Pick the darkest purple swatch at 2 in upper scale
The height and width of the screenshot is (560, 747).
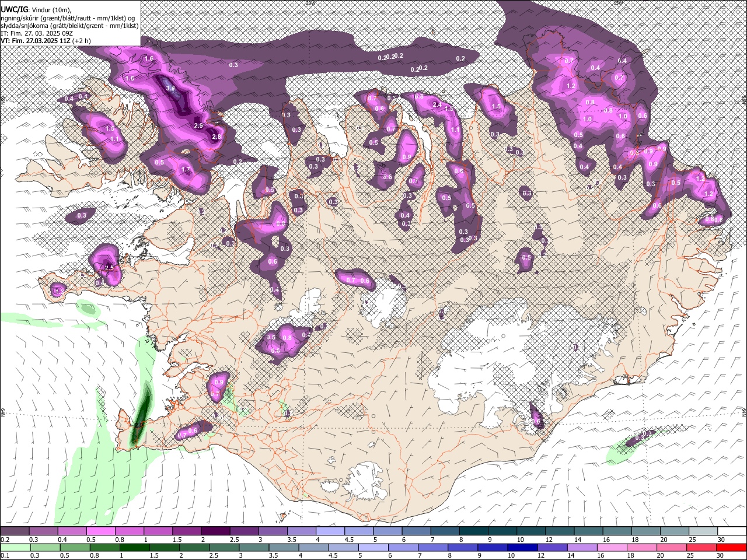pyautogui.click(x=215, y=531)
